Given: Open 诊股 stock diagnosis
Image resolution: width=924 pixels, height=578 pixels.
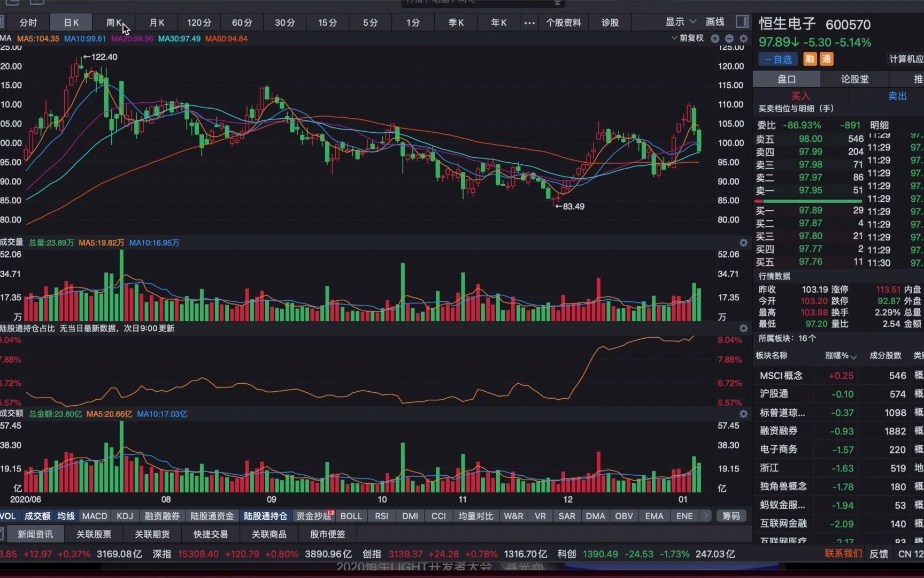Looking at the screenshot, I should (x=610, y=22).
